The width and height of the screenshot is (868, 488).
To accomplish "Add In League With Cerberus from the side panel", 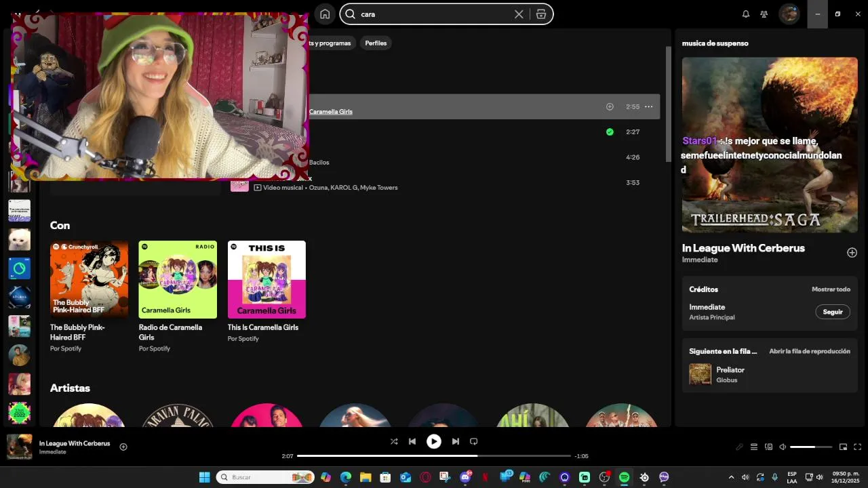I will click(x=852, y=253).
